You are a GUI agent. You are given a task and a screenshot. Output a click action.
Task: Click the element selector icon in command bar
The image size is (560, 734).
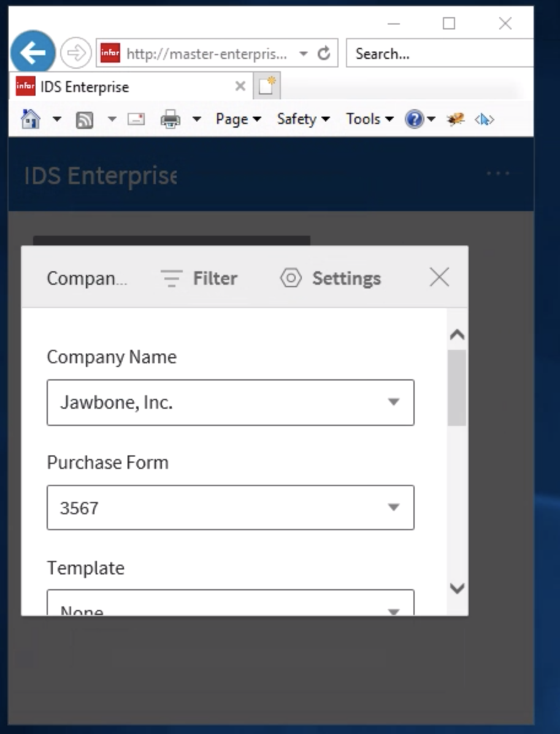pyautogui.click(x=484, y=120)
